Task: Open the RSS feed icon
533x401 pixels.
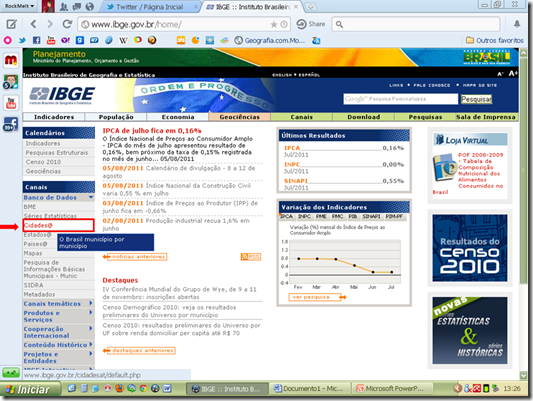Action: (251, 257)
